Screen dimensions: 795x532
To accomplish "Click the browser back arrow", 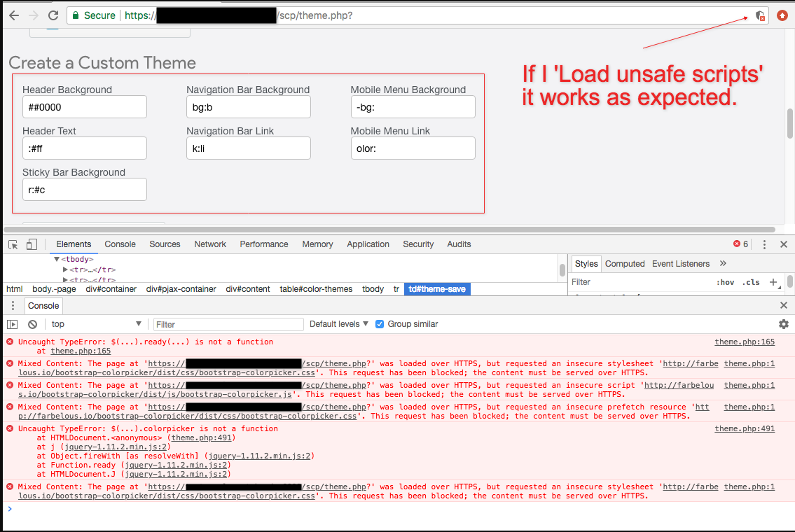I will tap(13, 15).
